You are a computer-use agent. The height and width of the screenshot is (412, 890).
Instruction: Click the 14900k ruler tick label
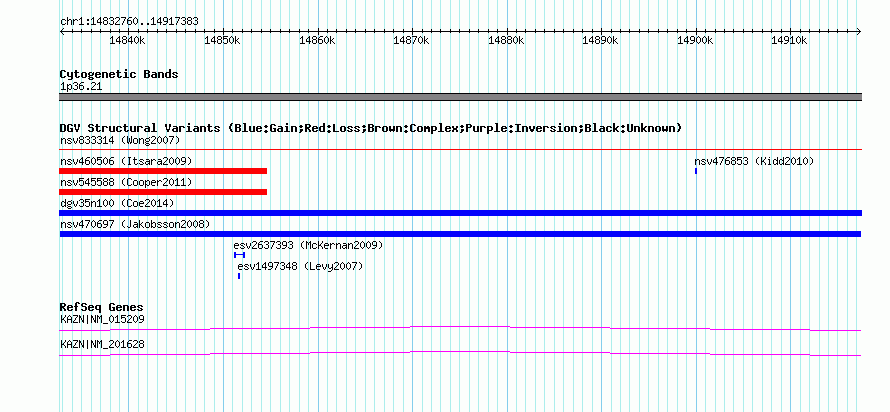pyautogui.click(x=696, y=41)
